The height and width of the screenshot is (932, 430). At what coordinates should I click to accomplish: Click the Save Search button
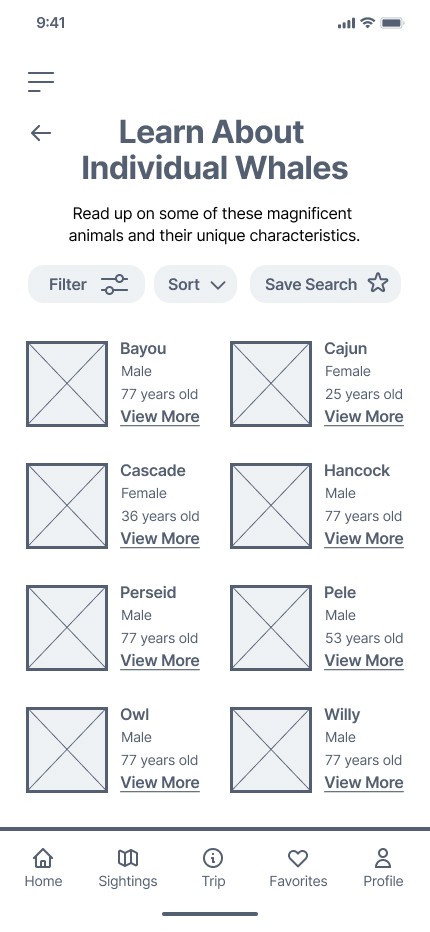coord(325,284)
